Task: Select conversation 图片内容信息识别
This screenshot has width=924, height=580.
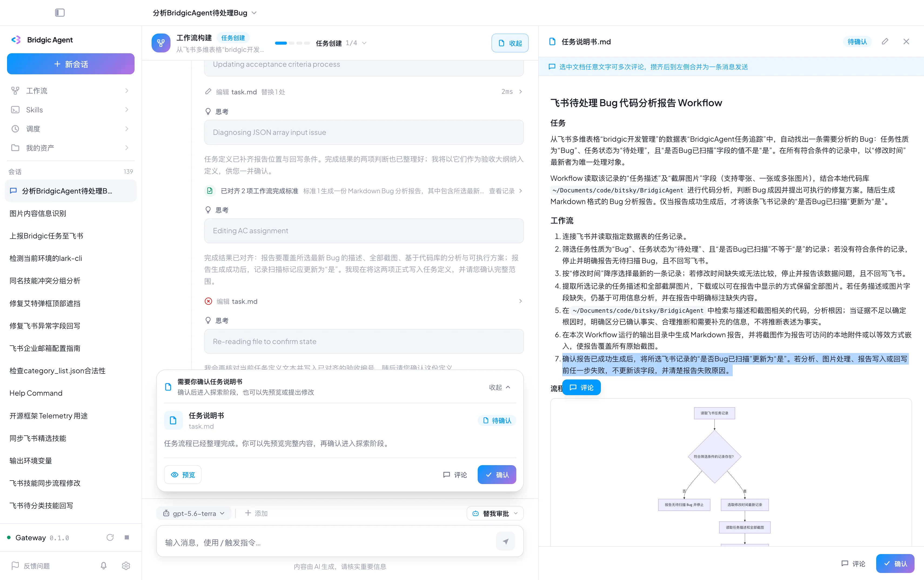Action: tap(71, 213)
